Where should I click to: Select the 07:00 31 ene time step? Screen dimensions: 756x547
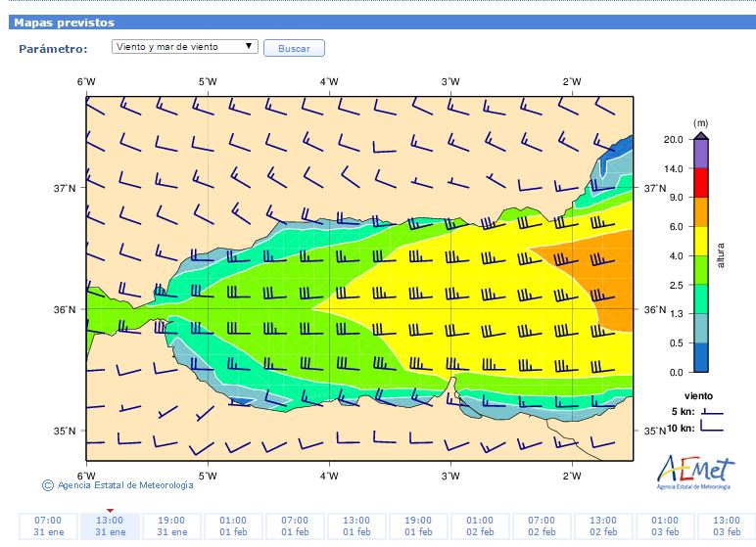click(48, 525)
